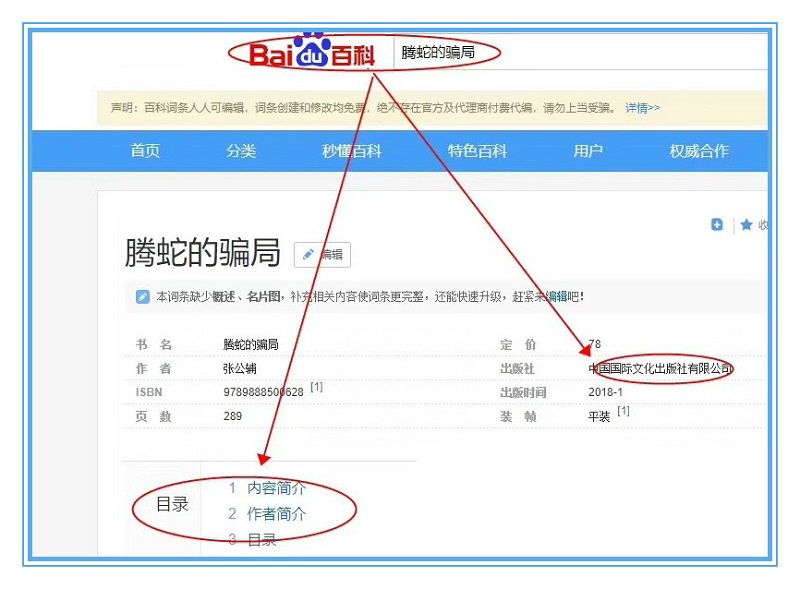Open the 特色百科 navigation menu
The width and height of the screenshot is (800, 589).
click(x=477, y=151)
